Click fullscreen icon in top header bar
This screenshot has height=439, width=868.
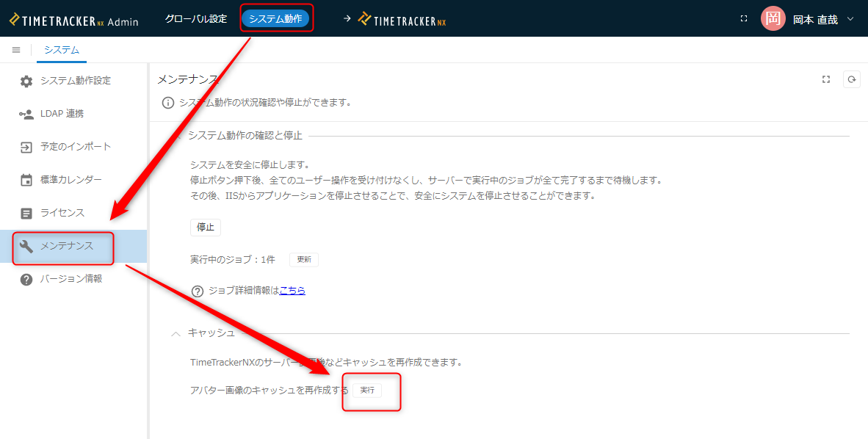point(744,18)
